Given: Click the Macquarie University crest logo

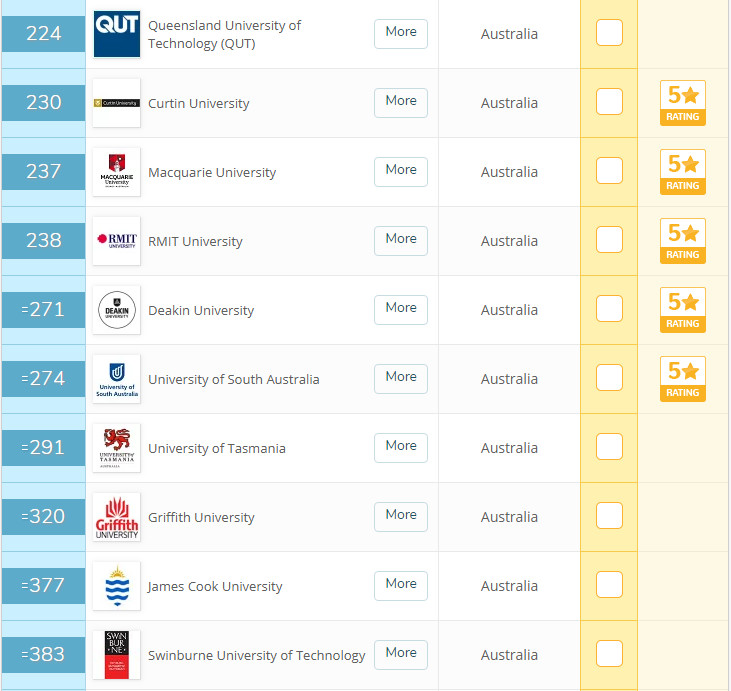Looking at the screenshot, I should [117, 172].
